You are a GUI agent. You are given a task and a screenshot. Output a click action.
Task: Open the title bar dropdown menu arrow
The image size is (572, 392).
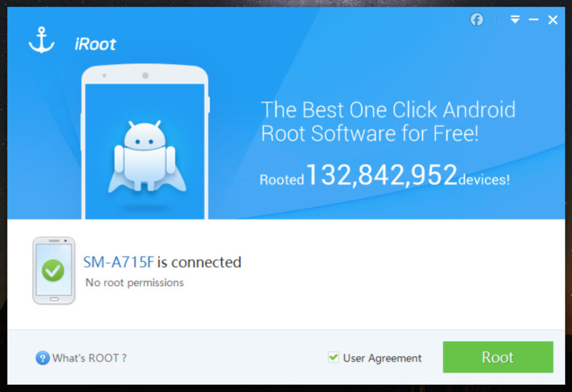[515, 20]
